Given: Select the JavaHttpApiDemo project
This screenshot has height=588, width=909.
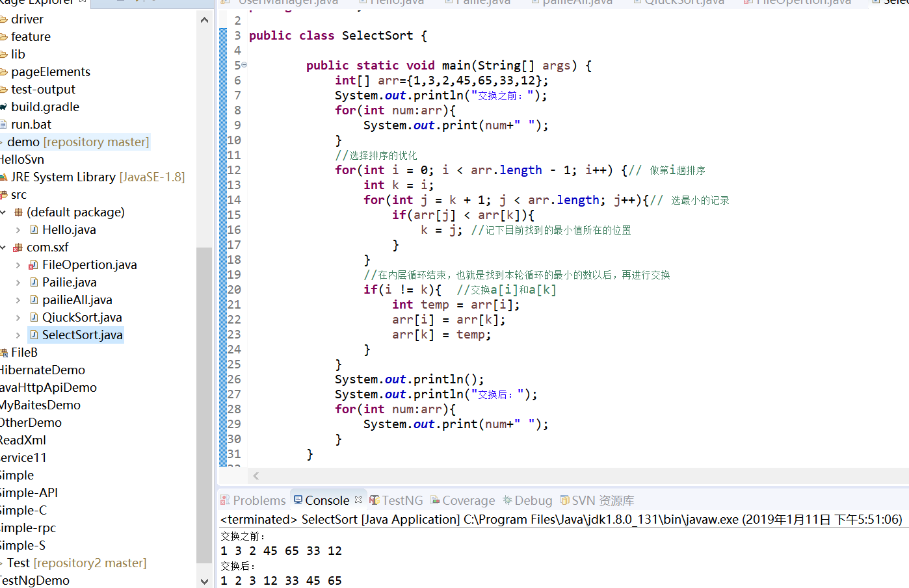Looking at the screenshot, I should 48,387.
